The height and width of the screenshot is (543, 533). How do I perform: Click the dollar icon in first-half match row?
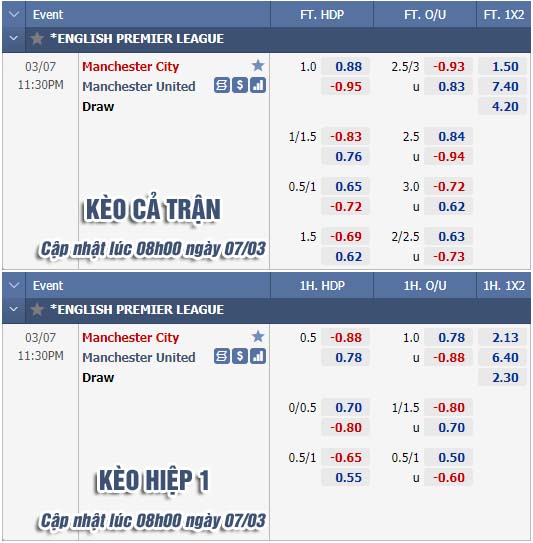[x=240, y=357]
